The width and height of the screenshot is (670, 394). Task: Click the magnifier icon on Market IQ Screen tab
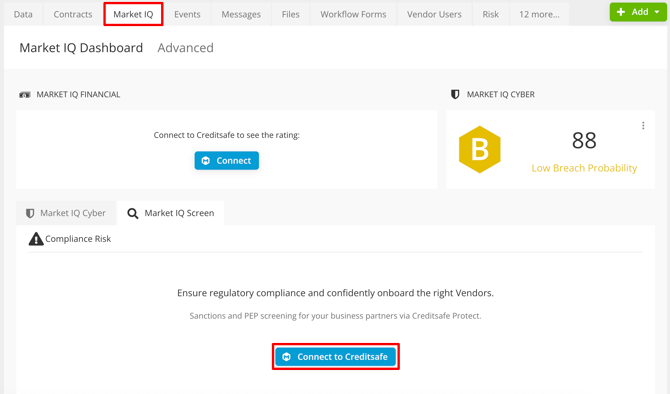coord(133,214)
